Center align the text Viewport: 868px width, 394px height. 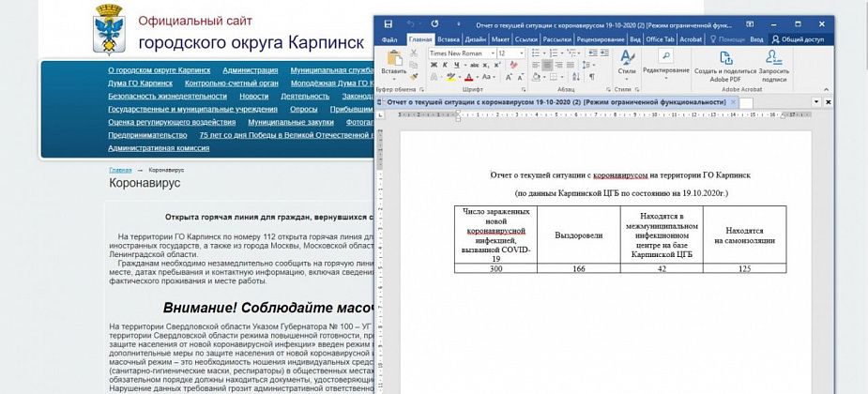pos(547,65)
